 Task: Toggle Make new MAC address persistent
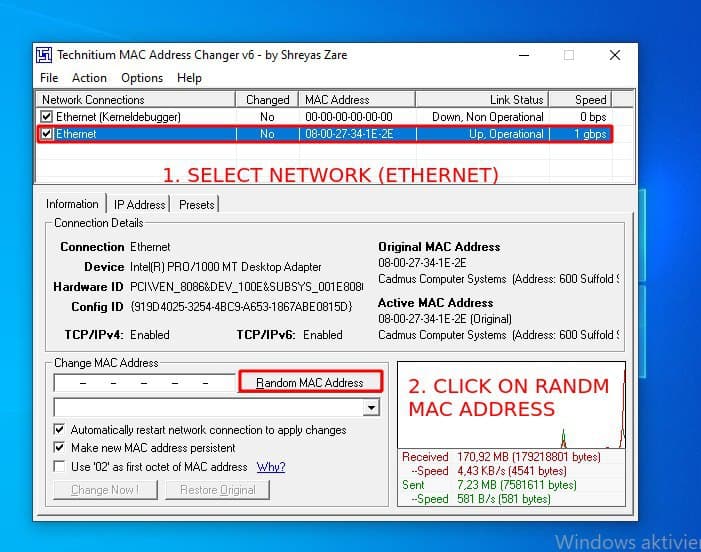pos(60,448)
